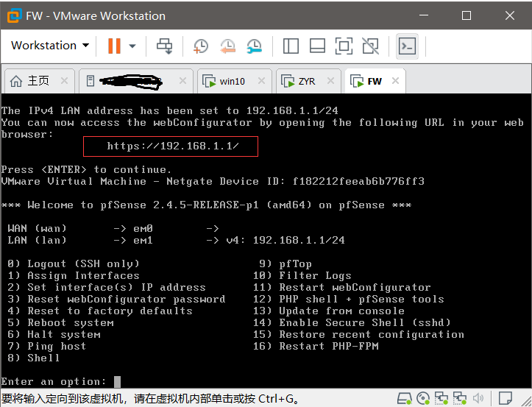Click the sound card speaker icon
532x407 pixels.
click(x=478, y=398)
